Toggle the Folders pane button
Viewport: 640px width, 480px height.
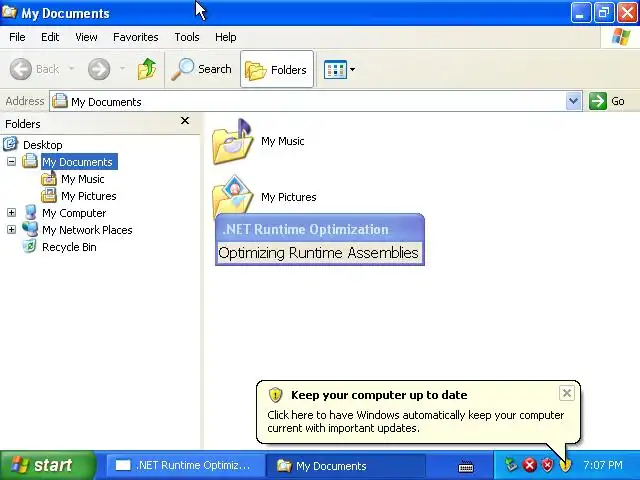click(x=277, y=69)
